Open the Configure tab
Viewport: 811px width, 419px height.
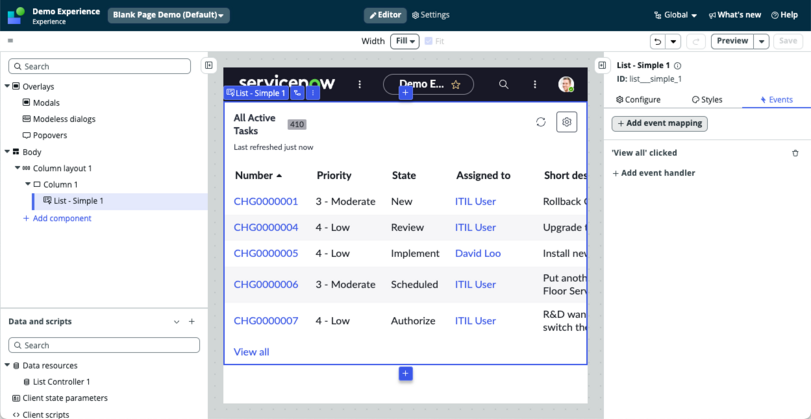point(638,100)
